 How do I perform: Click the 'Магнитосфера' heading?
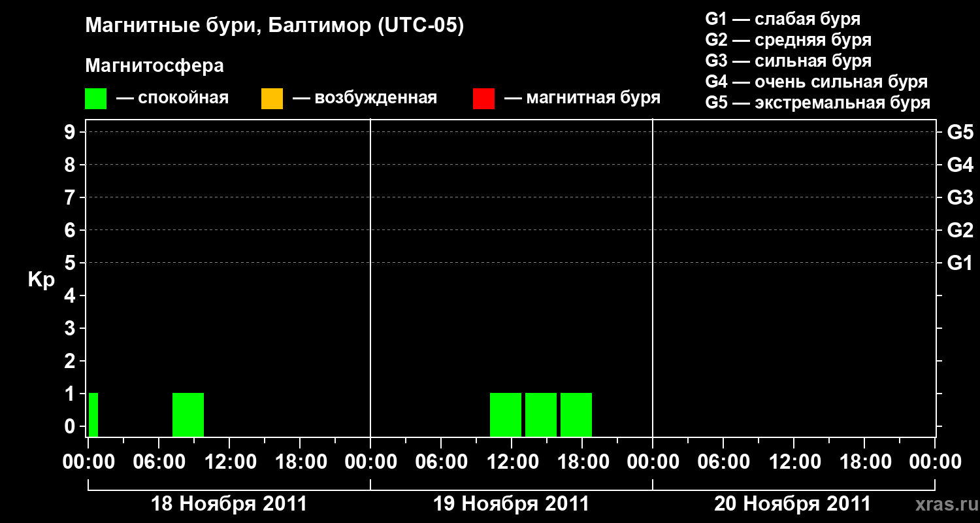(154, 66)
